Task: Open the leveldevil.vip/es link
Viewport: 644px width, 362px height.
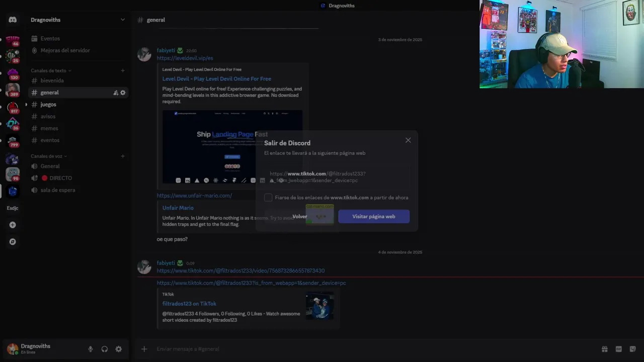Action: (x=185, y=58)
